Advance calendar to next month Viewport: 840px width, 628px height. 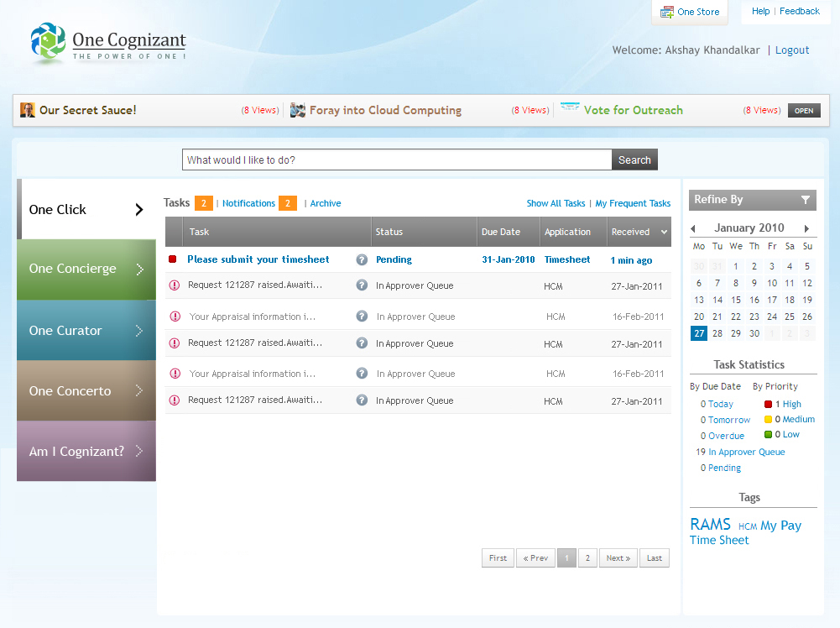[x=806, y=228]
